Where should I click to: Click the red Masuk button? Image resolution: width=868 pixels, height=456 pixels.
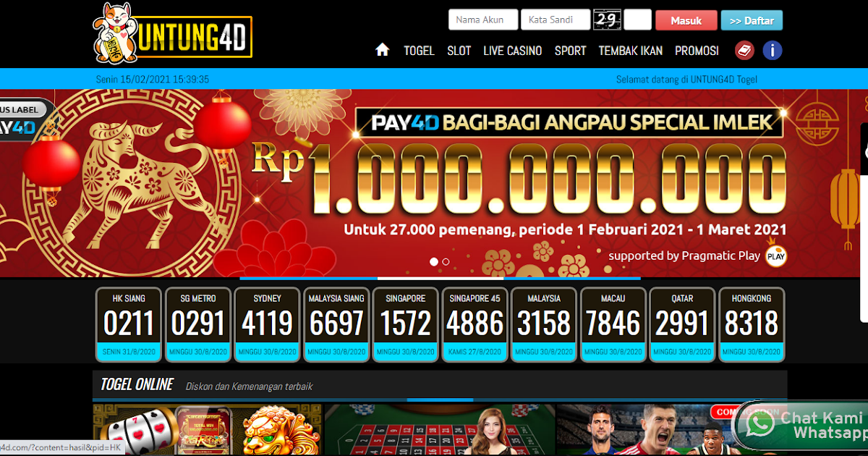point(686,20)
